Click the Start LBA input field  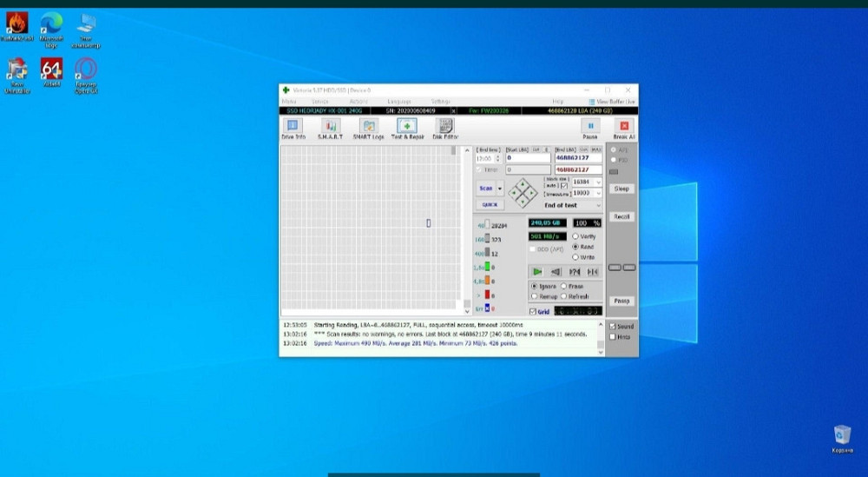[528, 158]
